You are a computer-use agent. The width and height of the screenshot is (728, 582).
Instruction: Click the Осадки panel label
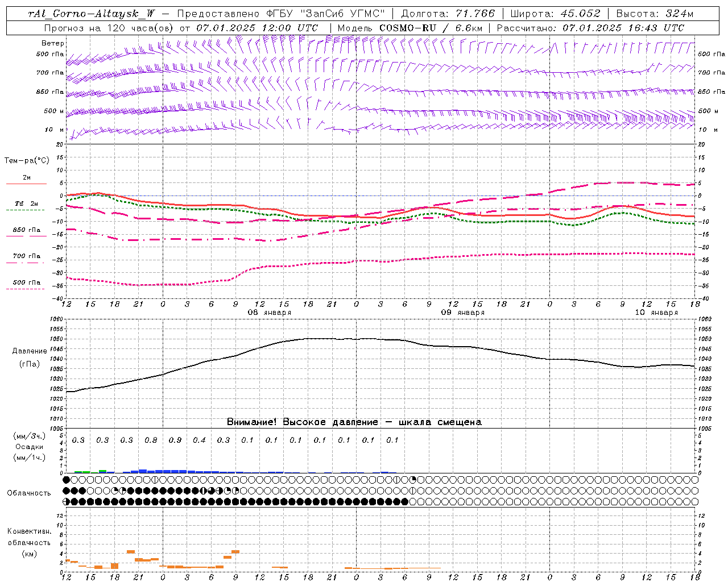pos(30,447)
